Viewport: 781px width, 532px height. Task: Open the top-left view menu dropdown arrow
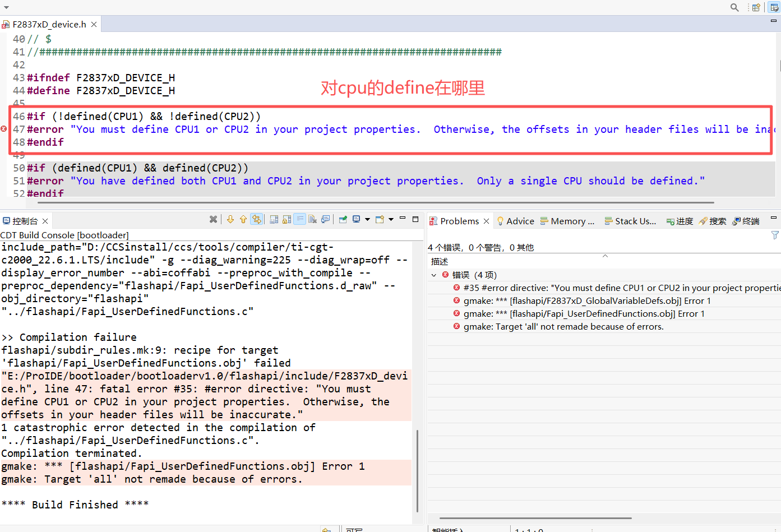coord(6,8)
